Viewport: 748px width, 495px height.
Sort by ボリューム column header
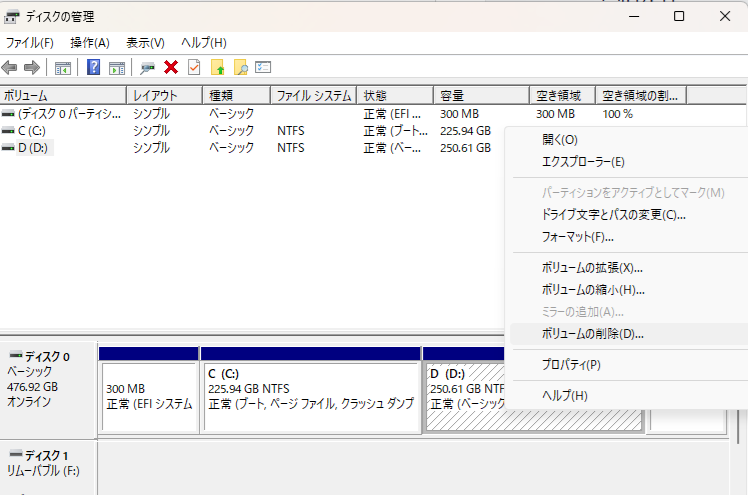click(63, 96)
